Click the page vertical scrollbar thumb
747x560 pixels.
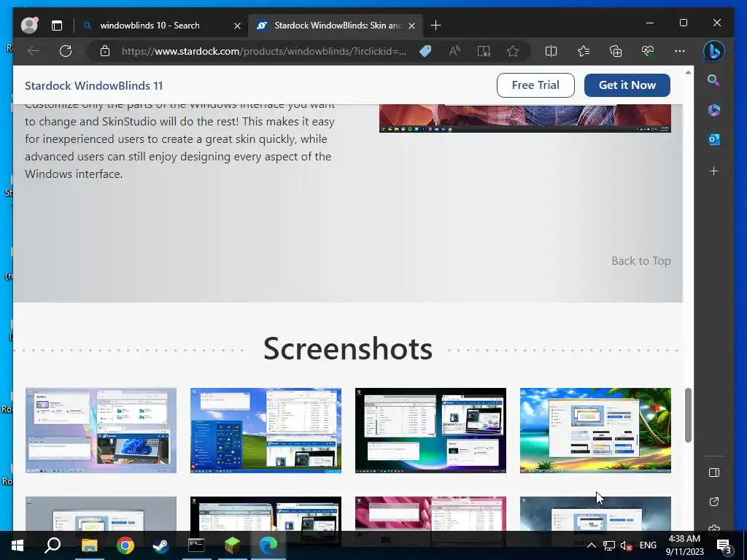pos(688,415)
